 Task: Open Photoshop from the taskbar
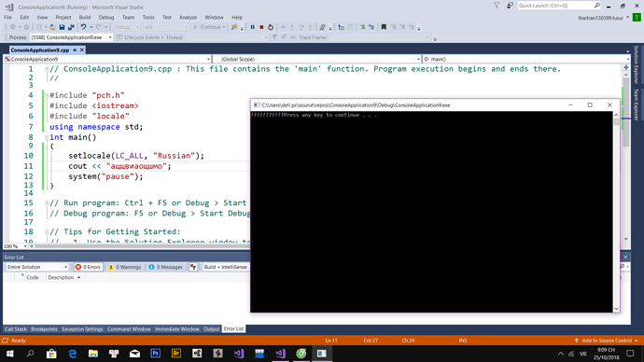(x=156, y=354)
